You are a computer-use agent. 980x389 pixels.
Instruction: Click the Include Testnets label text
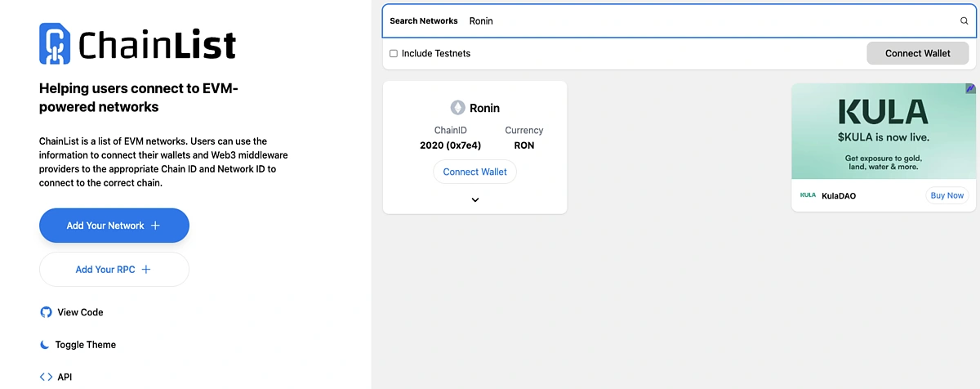tap(436, 54)
